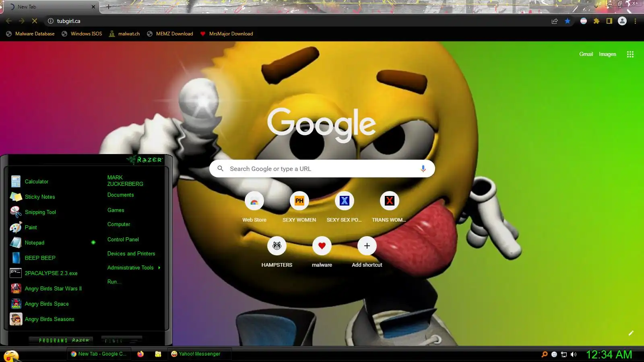Open the MARK ZUCKERBERG user folder
The image size is (644, 362).
(x=125, y=181)
